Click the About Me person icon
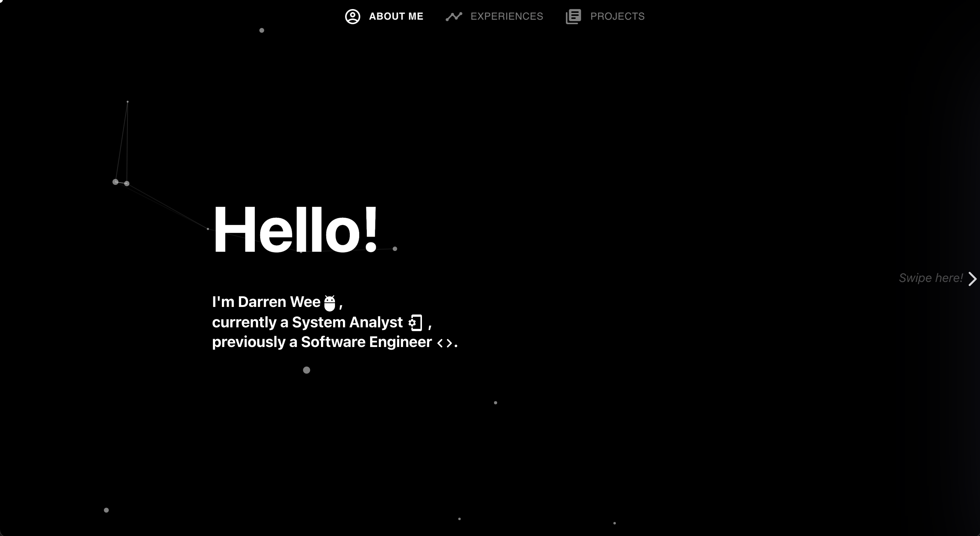The image size is (980, 536). 352,17
